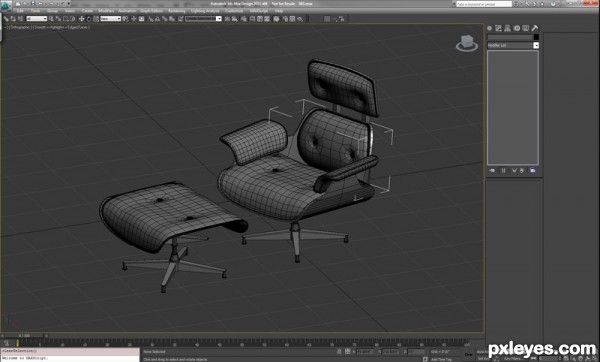600x362 pixels.
Task: Activate the Select and Scale tool
Action: (96, 18)
